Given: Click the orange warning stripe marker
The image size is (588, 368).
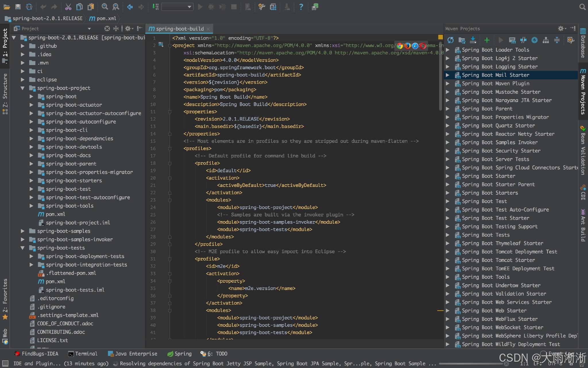Looking at the screenshot, I should coord(440,310).
